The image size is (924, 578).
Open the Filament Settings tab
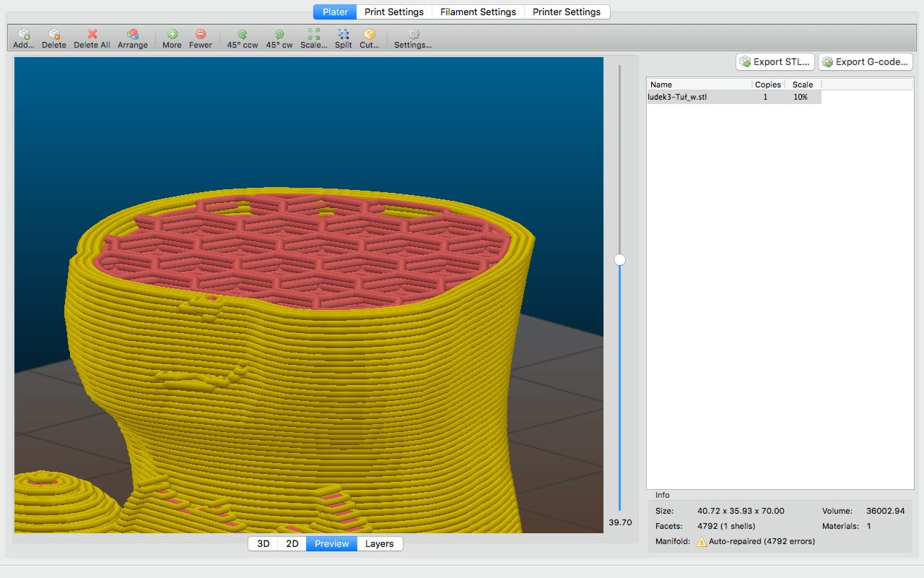coord(478,12)
